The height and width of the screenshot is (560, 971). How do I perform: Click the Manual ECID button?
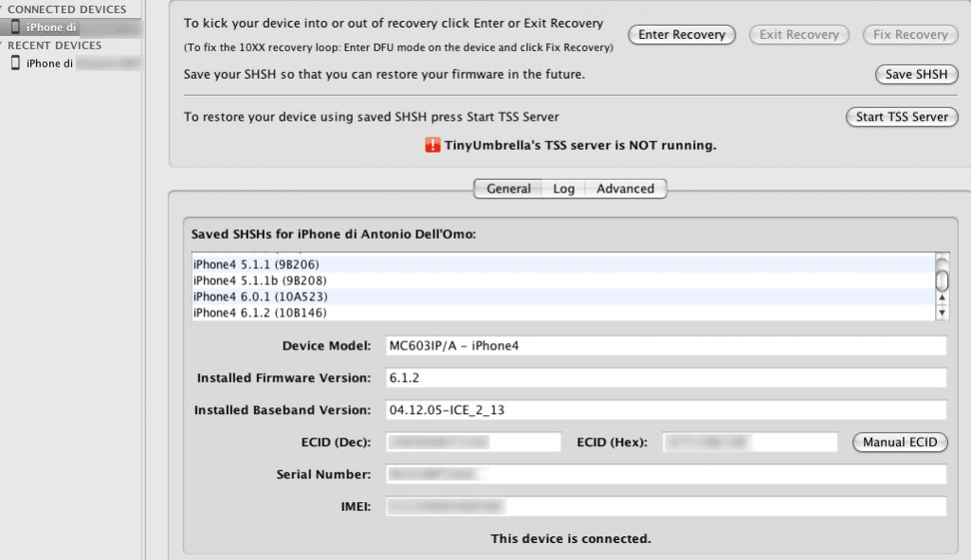click(x=899, y=443)
